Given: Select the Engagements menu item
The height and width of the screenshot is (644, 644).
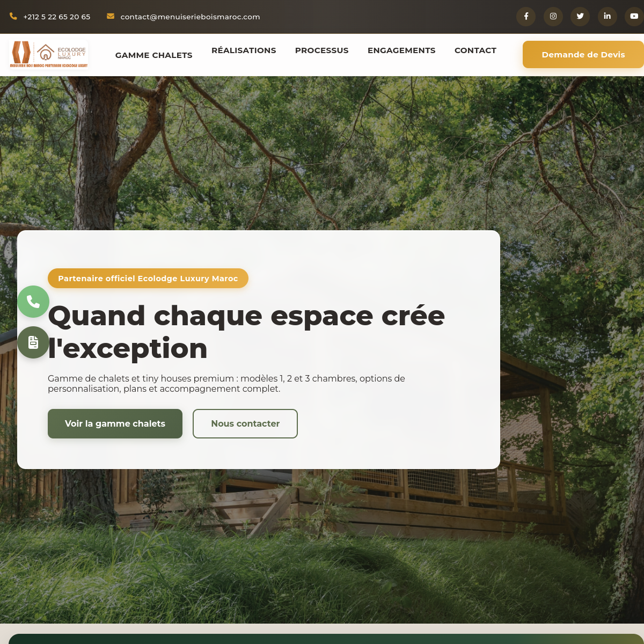Looking at the screenshot, I should [x=401, y=50].
